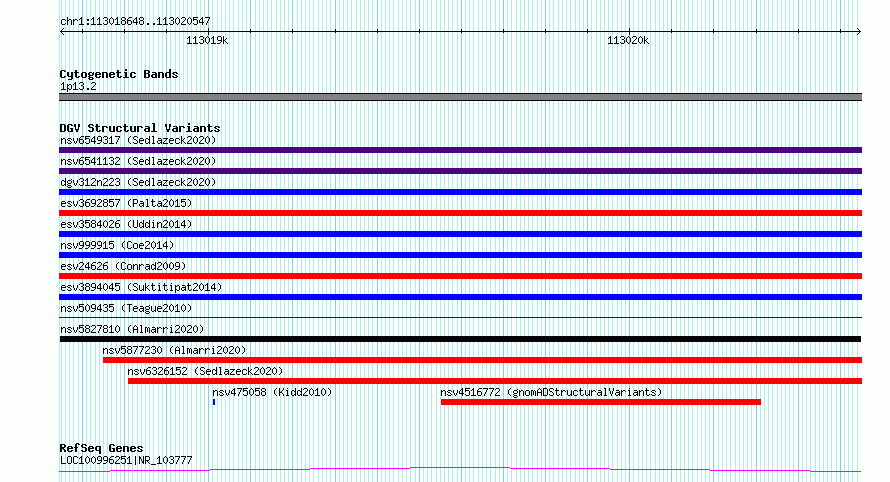The width and height of the screenshot is (890, 482).
Task: Click the 113020k ruler tick label
Action: point(628,40)
